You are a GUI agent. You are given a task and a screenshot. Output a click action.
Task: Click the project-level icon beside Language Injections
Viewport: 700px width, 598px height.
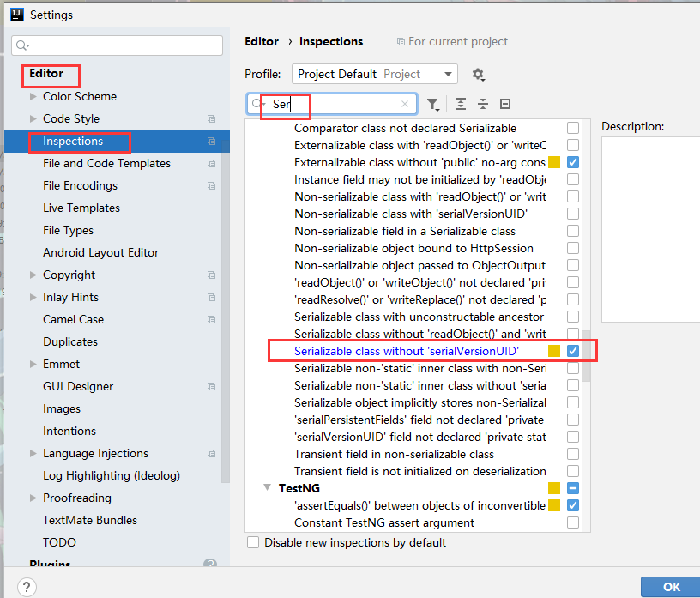tap(212, 454)
